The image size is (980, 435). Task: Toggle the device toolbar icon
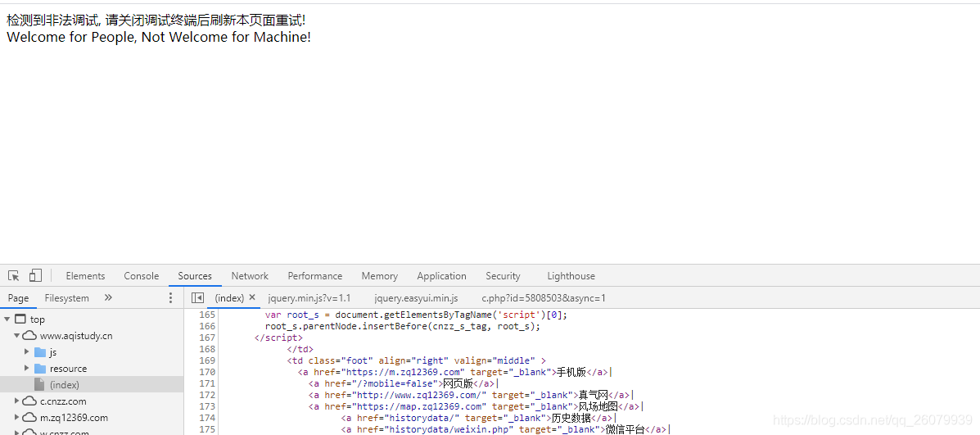pyautogui.click(x=36, y=275)
